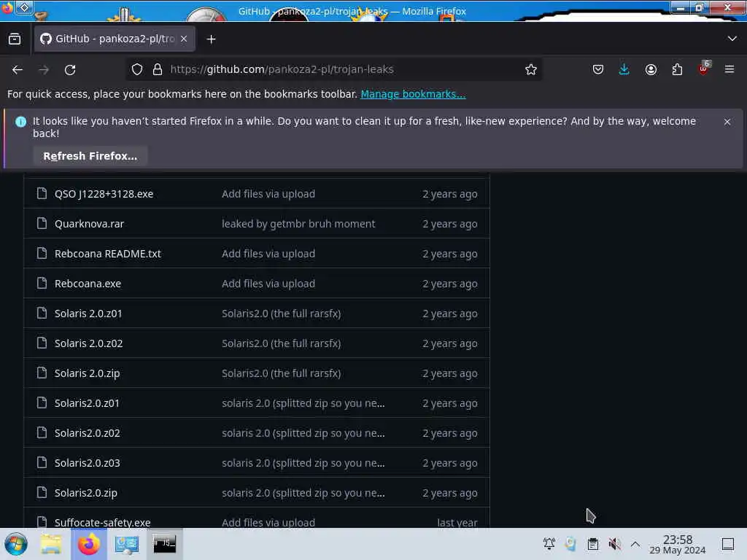
Task: Open the Firefox hamburger application menu
Action: 729,69
